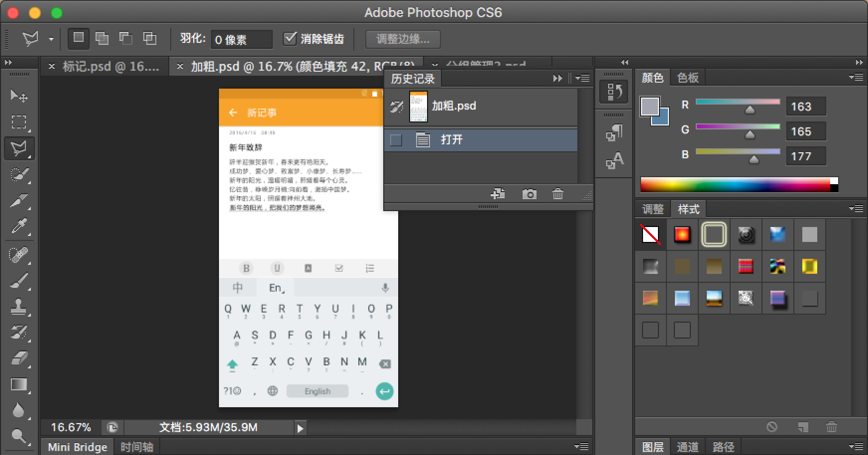Switch to the 色板 swatches tab
Screen dimensions: 868x455
pos(688,78)
